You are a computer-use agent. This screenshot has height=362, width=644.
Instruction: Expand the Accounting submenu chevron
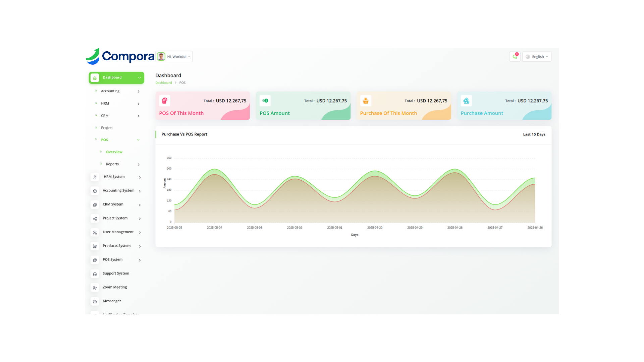pos(139,91)
